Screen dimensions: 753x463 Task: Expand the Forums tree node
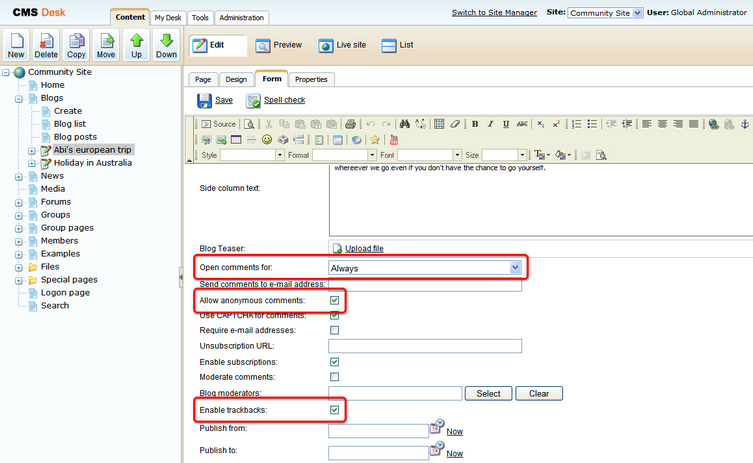18,202
